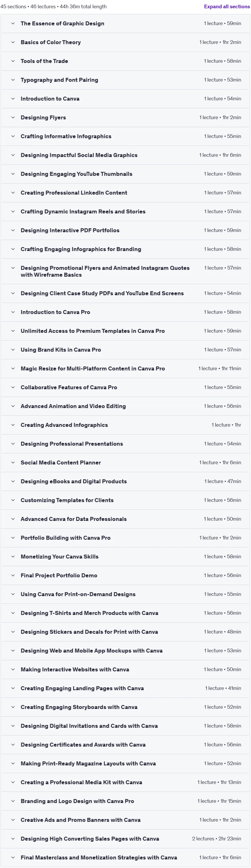Click chevron next to Social Media Content Planner
The height and width of the screenshot is (868, 251).
[x=13, y=463]
